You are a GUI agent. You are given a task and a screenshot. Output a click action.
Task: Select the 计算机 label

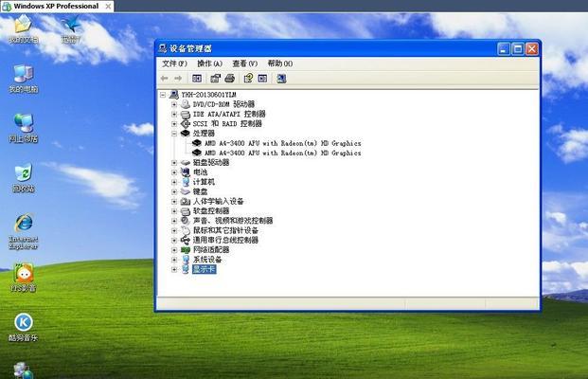[204, 182]
